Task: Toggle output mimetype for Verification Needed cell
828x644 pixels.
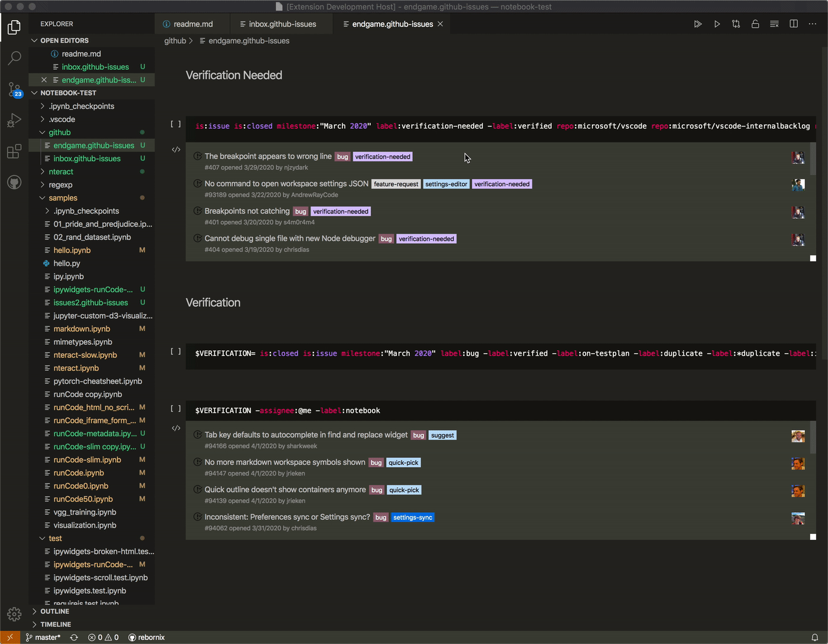Action: click(x=176, y=150)
